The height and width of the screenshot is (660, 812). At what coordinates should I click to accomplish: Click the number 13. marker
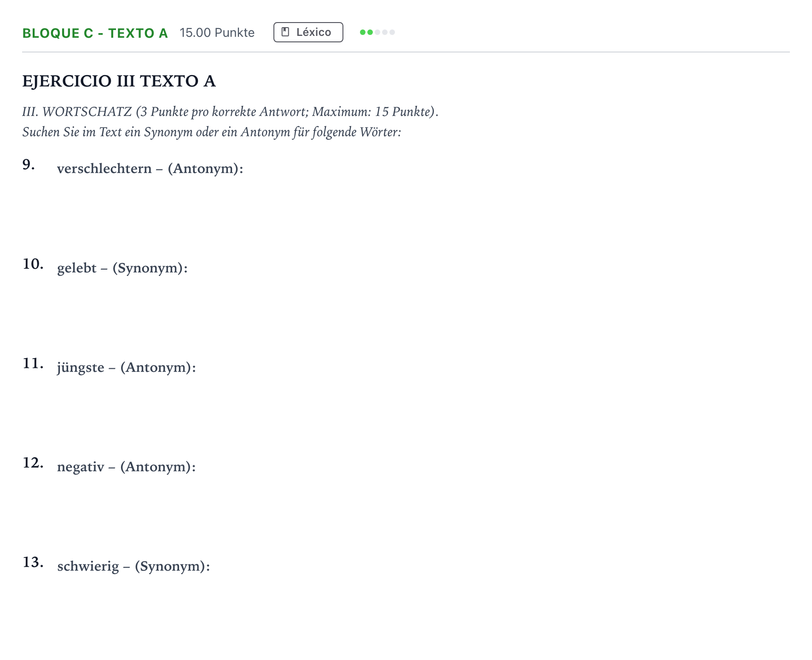coord(33,562)
